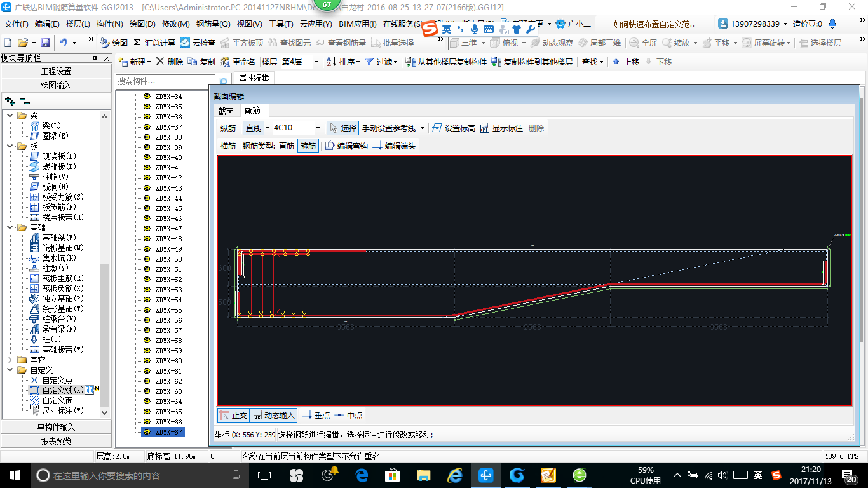The image size is (868, 488).
Task: Click 全屏 for full-screen view
Action: tap(643, 43)
